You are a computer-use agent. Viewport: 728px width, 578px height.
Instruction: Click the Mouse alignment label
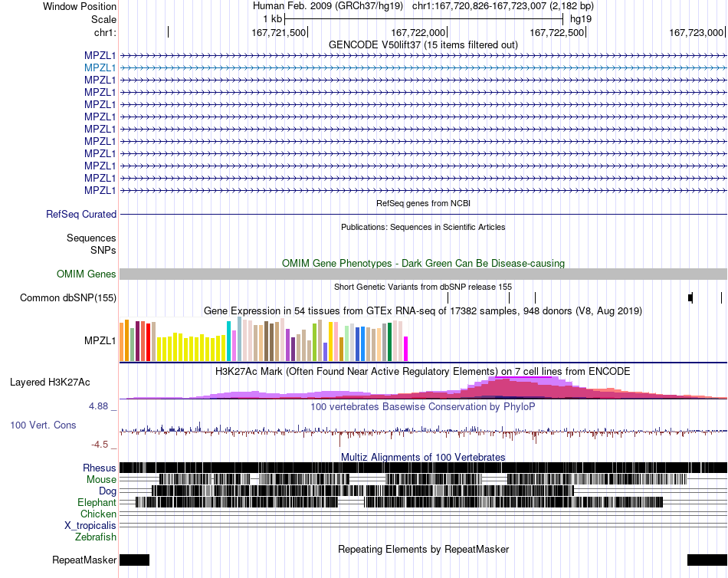(x=101, y=480)
